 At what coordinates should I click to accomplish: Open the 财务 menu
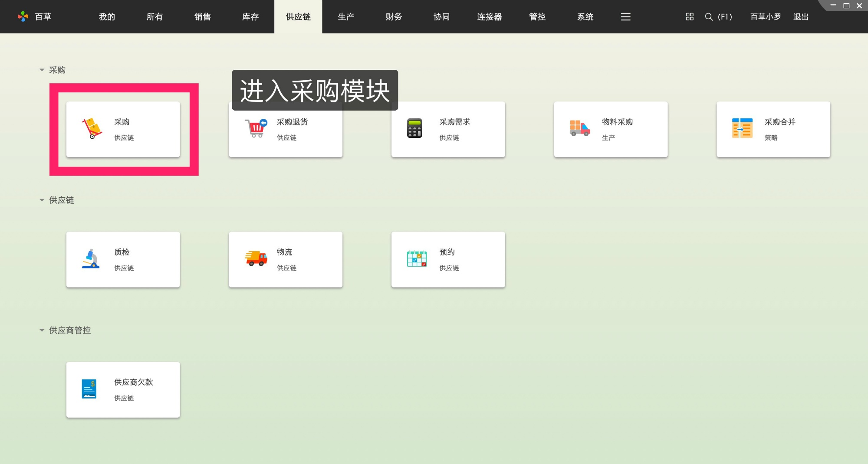point(393,17)
